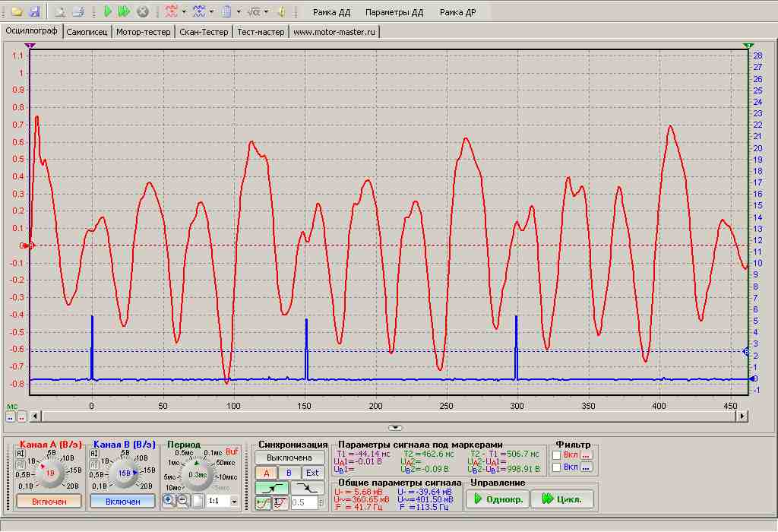Click the Канал A voltage knob
The image size is (778, 532).
point(49,473)
